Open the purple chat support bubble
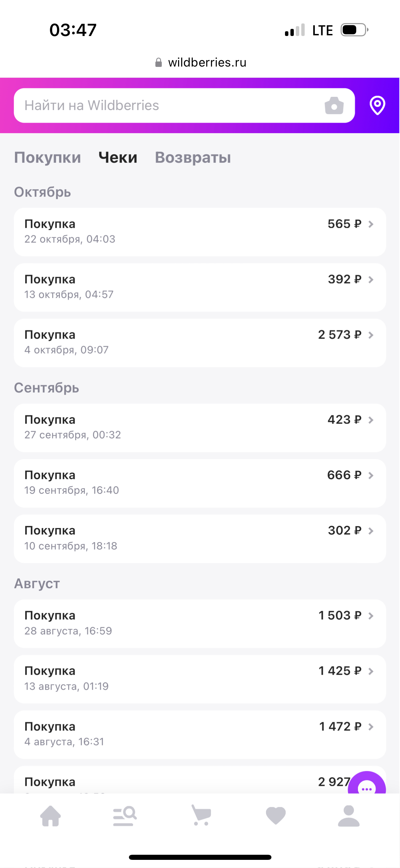The image size is (400, 868). (x=367, y=787)
